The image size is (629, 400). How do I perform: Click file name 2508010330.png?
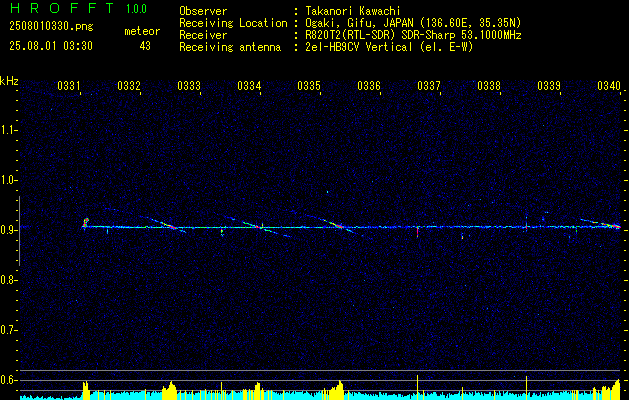tap(51, 27)
